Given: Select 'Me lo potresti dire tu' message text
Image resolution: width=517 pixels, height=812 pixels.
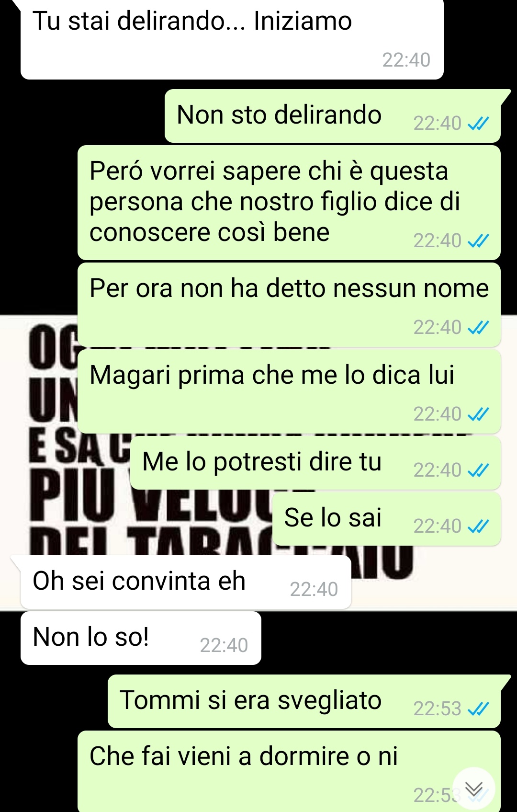Looking at the screenshot, I should [x=262, y=462].
